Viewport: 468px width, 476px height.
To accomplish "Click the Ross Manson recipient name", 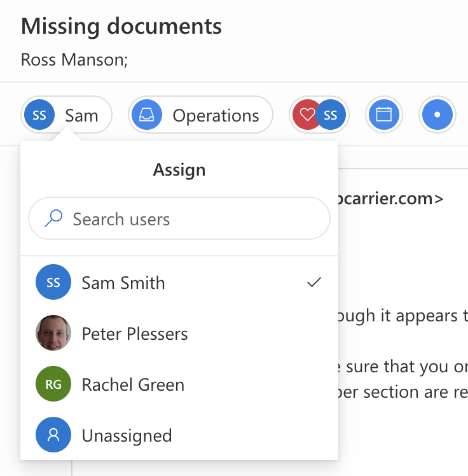I will point(74,60).
